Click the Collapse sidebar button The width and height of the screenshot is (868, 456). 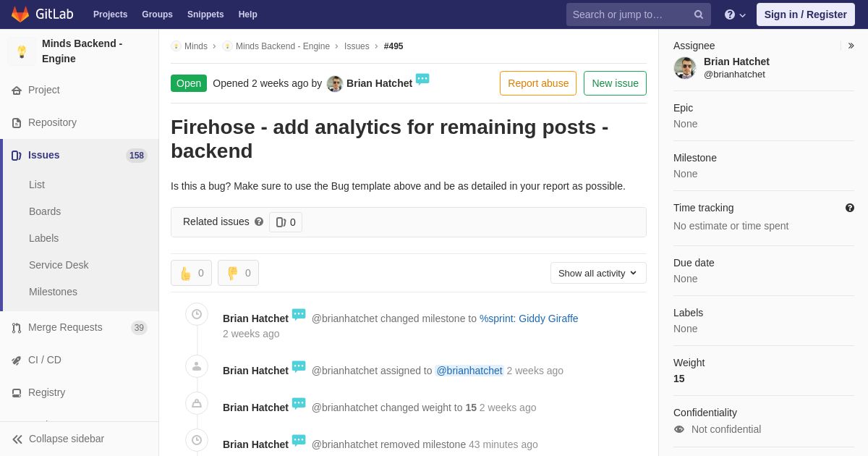(58, 439)
